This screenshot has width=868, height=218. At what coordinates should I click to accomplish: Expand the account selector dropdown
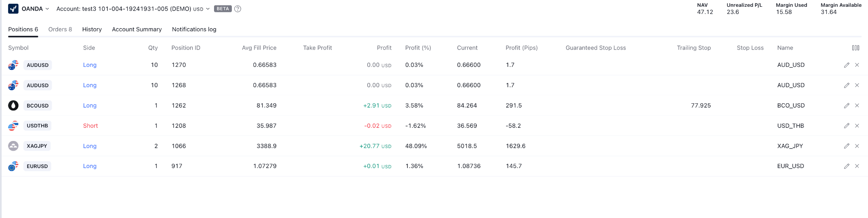[x=208, y=9]
